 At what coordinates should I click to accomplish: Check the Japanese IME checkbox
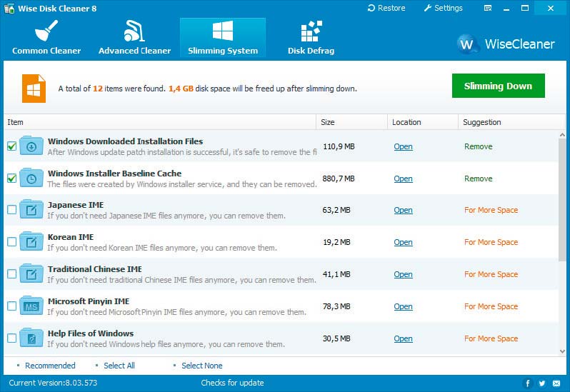click(12, 210)
